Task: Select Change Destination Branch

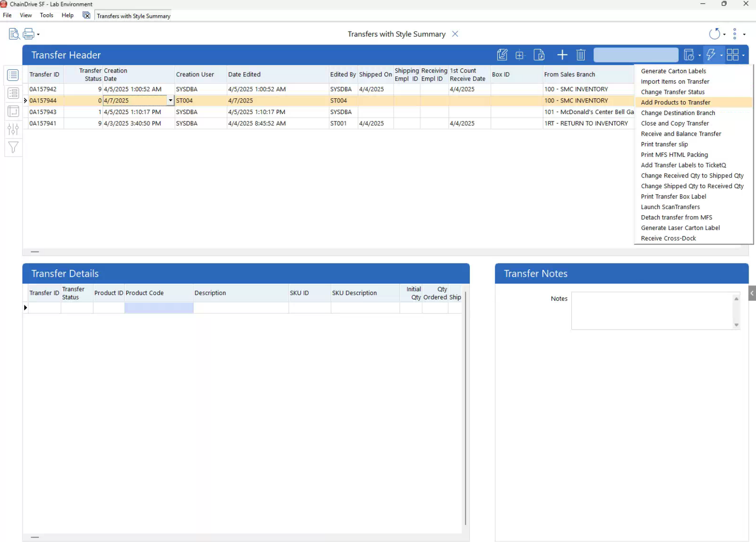Action: 678,113
